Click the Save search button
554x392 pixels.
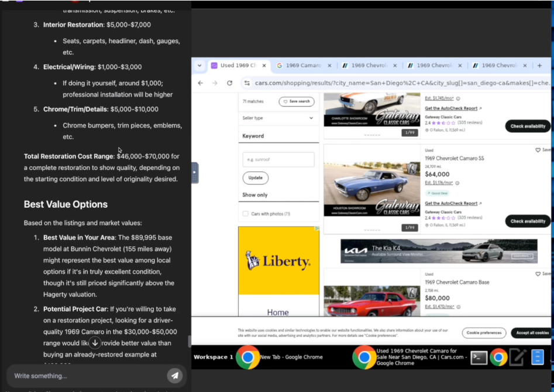point(297,101)
